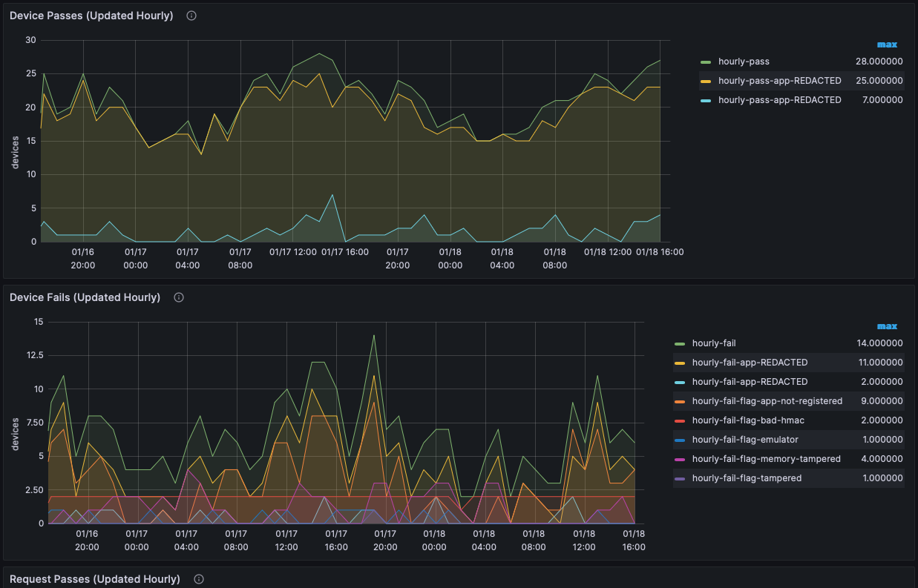Click green color swatch for hourly-pass
This screenshot has width=918, height=588.
click(706, 62)
